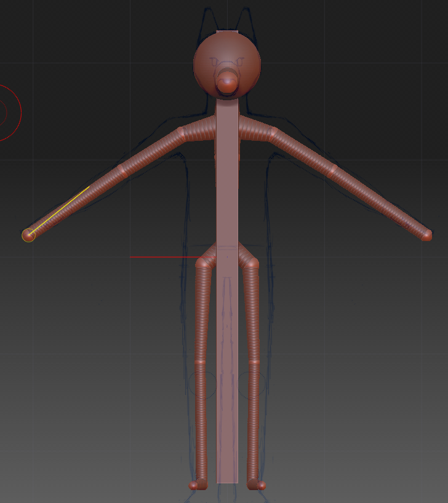Screen dimensions: 448x503
Task: Click the right hip joint ZSphere
Action: [x=252, y=264]
